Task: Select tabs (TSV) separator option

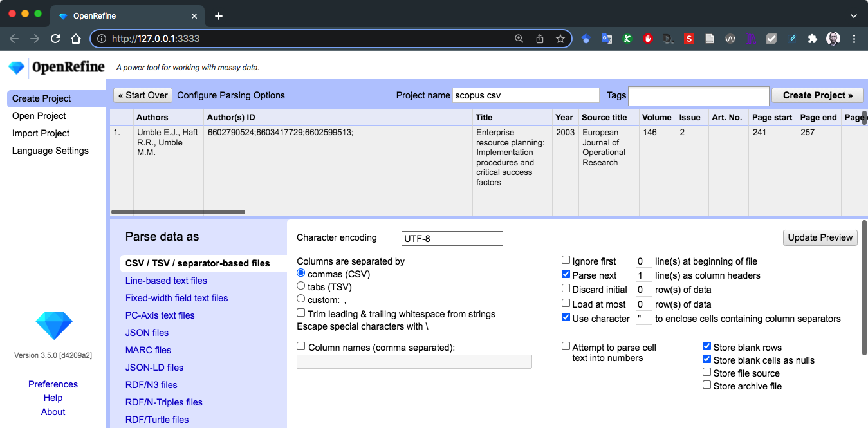Action: click(300, 287)
